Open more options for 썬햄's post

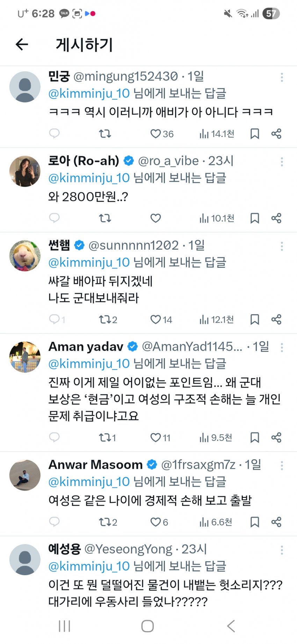(x=282, y=246)
